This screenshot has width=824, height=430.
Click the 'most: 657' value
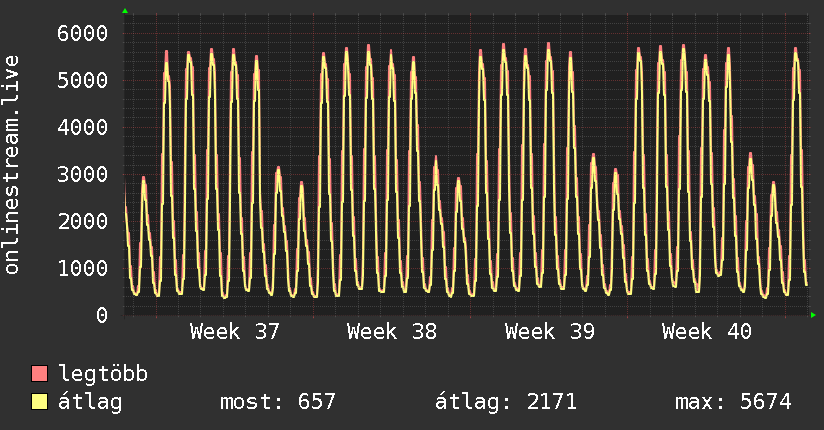pos(277,402)
